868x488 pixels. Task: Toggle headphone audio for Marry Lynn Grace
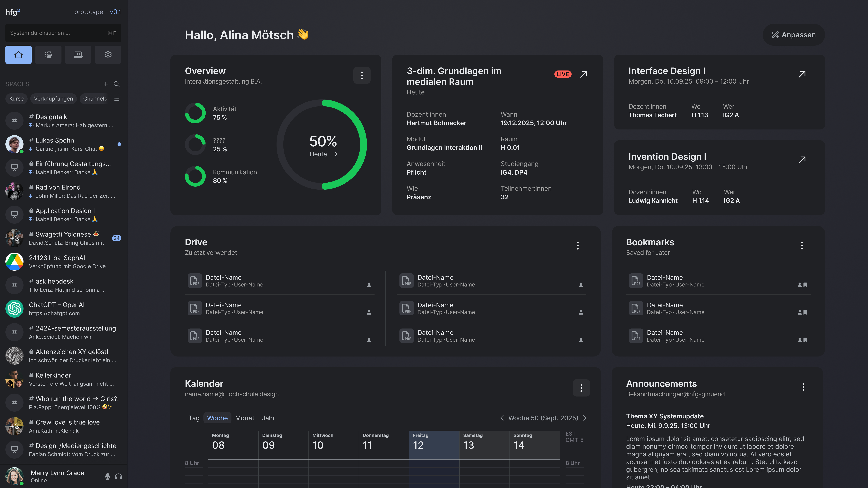[118, 476]
